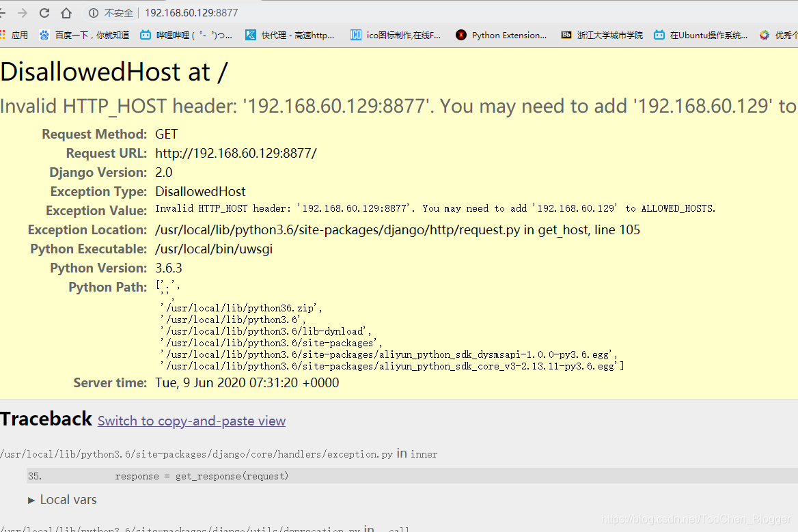Expand Local vars under exception.py frame
Image resolution: width=798 pixels, height=532 pixels.
click(63, 500)
